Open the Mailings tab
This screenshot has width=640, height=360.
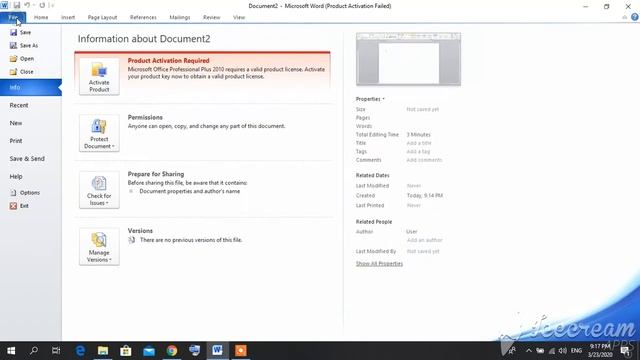(x=180, y=18)
